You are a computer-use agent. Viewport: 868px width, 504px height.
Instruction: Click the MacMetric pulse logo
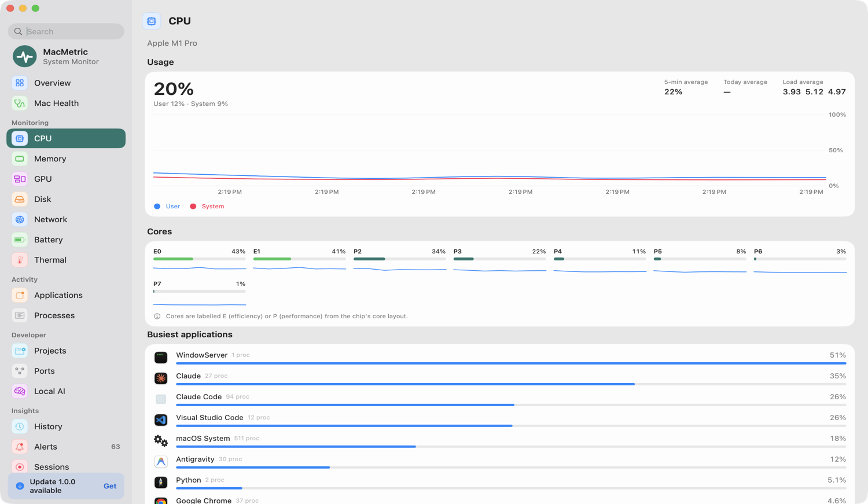[25, 56]
